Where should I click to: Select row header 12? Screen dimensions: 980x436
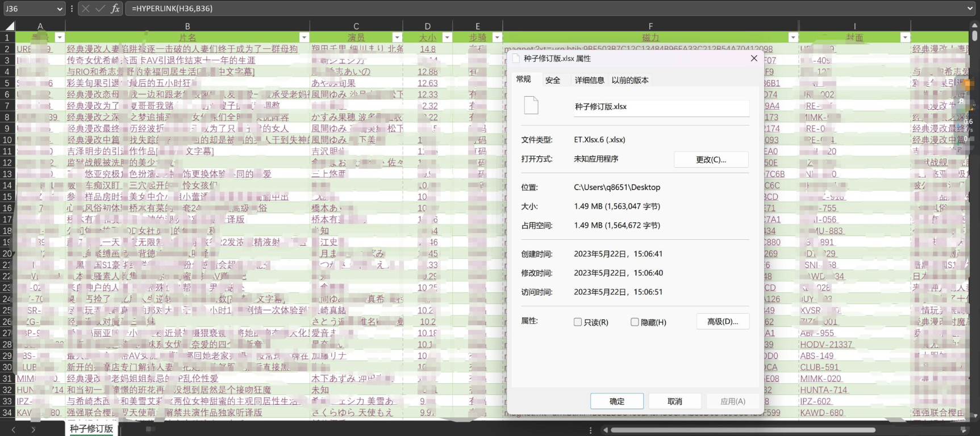7,163
